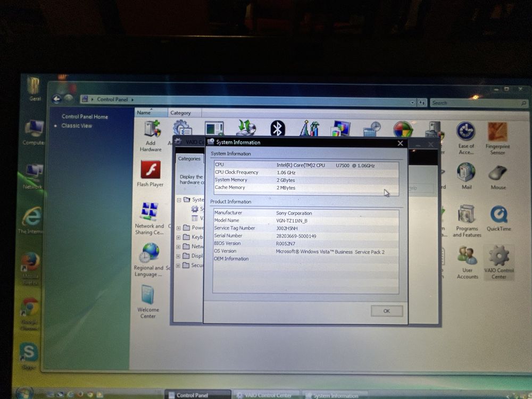532x399 pixels.
Task: Select the Manufacturer Sony Corporation row
Action: 306,213
